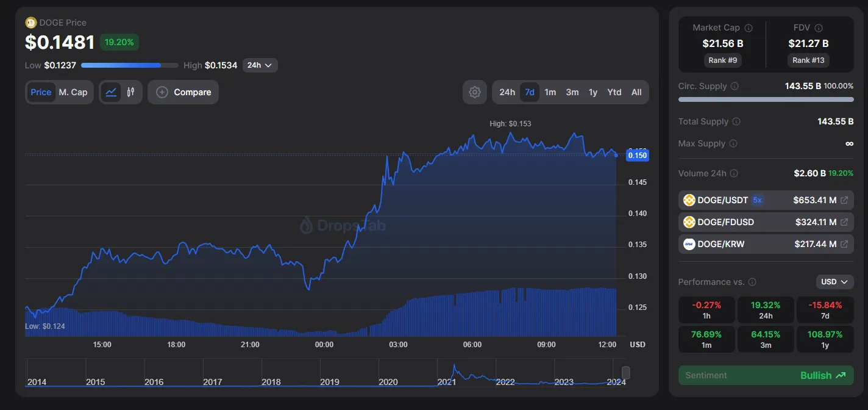The height and width of the screenshot is (410, 868).
Task: Open DOGE/KRW external link icon
Action: [844, 244]
